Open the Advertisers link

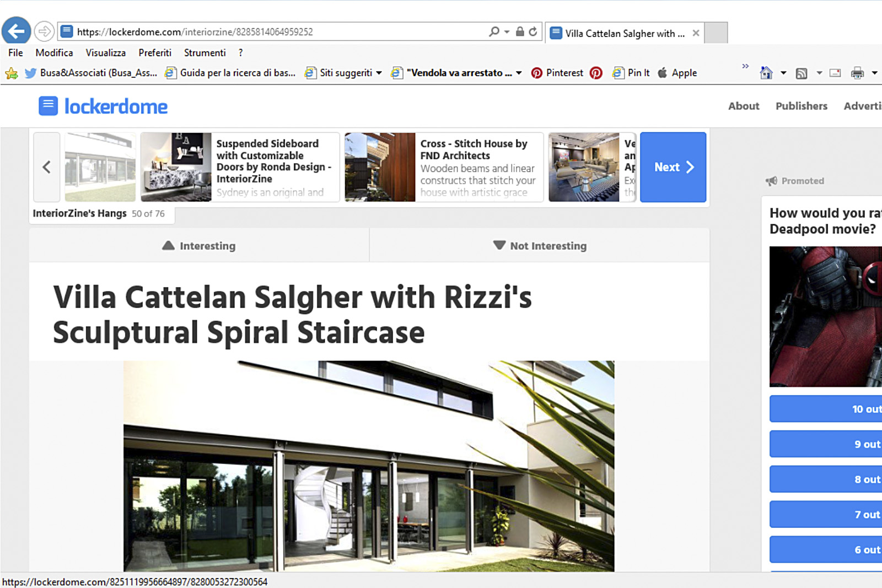tap(863, 106)
